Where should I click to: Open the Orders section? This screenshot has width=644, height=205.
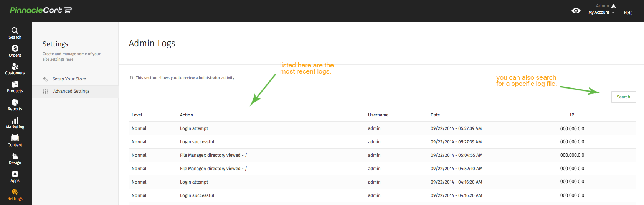[x=15, y=51]
